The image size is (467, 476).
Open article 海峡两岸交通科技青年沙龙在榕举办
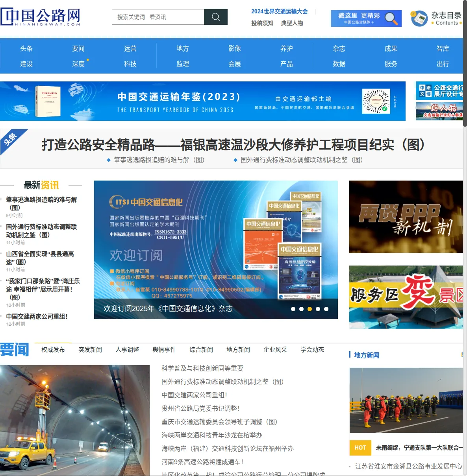[212, 435]
